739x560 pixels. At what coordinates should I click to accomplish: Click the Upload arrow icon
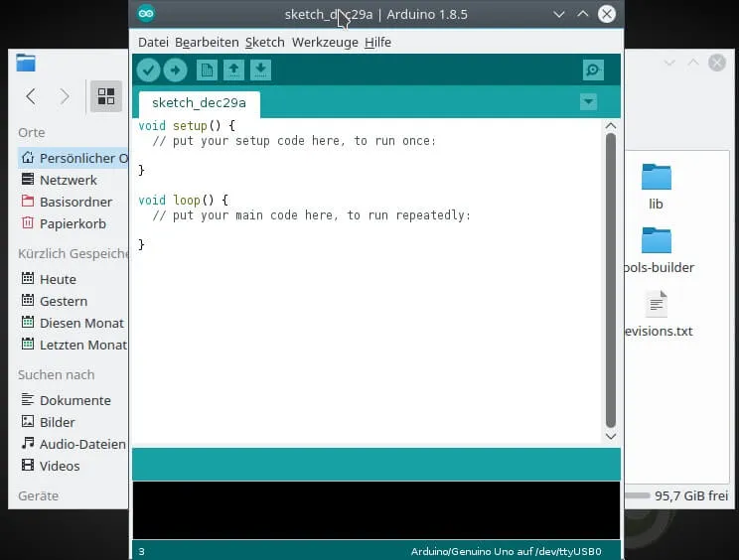pyautogui.click(x=175, y=70)
